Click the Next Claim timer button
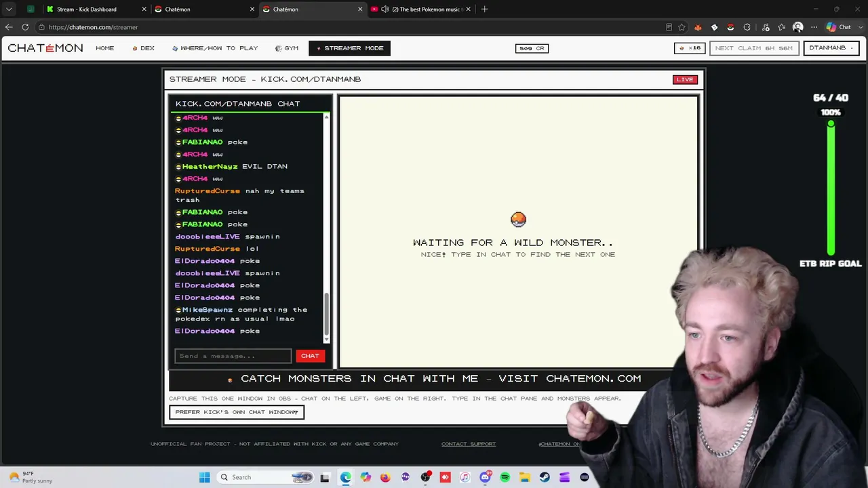Screen dimensions: 868x488 (753, 48)
